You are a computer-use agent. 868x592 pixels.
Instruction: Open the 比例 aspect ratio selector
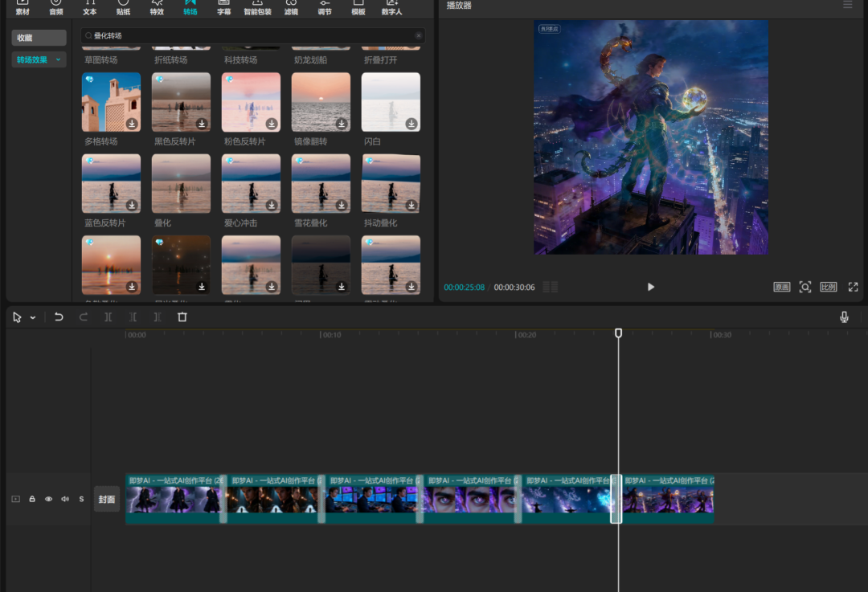click(x=828, y=287)
